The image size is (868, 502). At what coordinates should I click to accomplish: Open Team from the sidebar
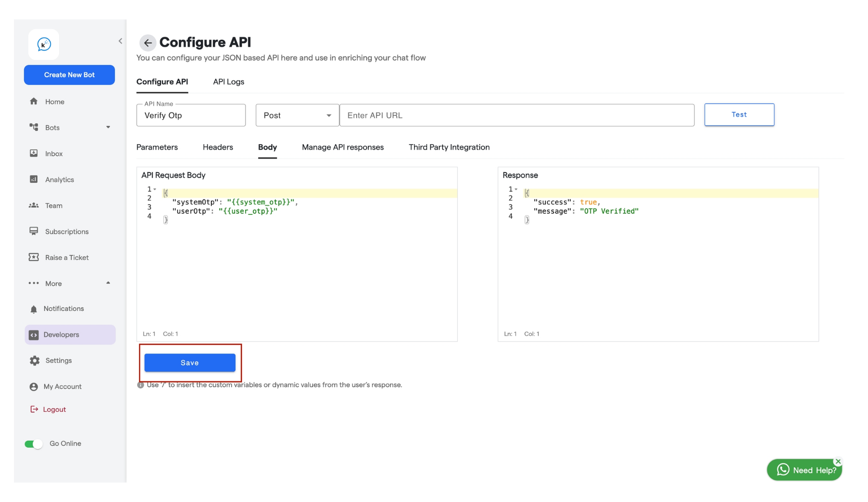[53, 206]
